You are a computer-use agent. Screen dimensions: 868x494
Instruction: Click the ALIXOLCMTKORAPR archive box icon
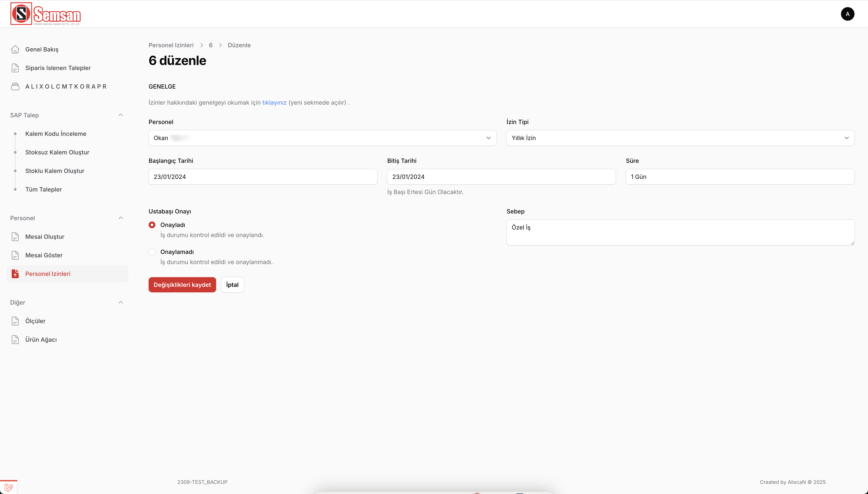click(15, 86)
